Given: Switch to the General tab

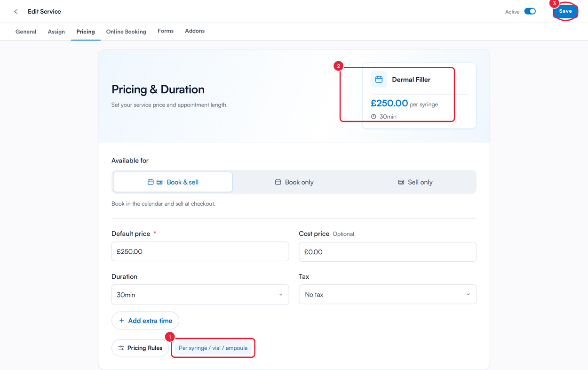Looking at the screenshot, I should [26, 32].
